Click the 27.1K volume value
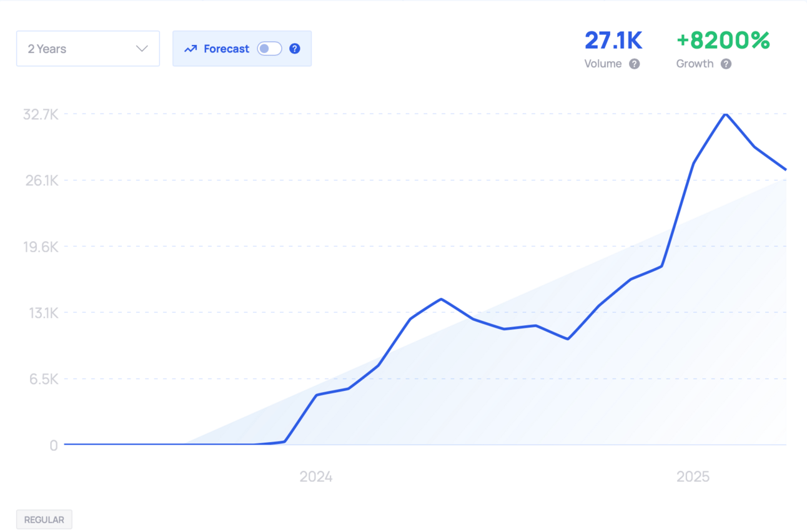The height and width of the screenshot is (532, 807). (613, 41)
